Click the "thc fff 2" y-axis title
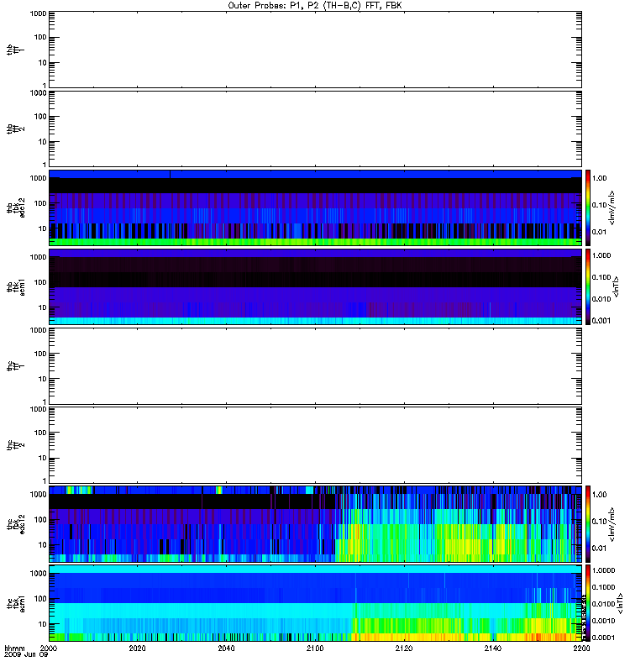 pyautogui.click(x=15, y=445)
